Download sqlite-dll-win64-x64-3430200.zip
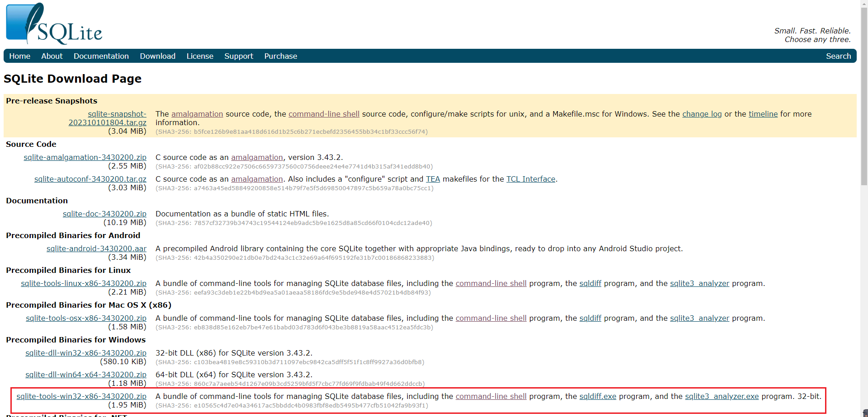 coord(86,375)
